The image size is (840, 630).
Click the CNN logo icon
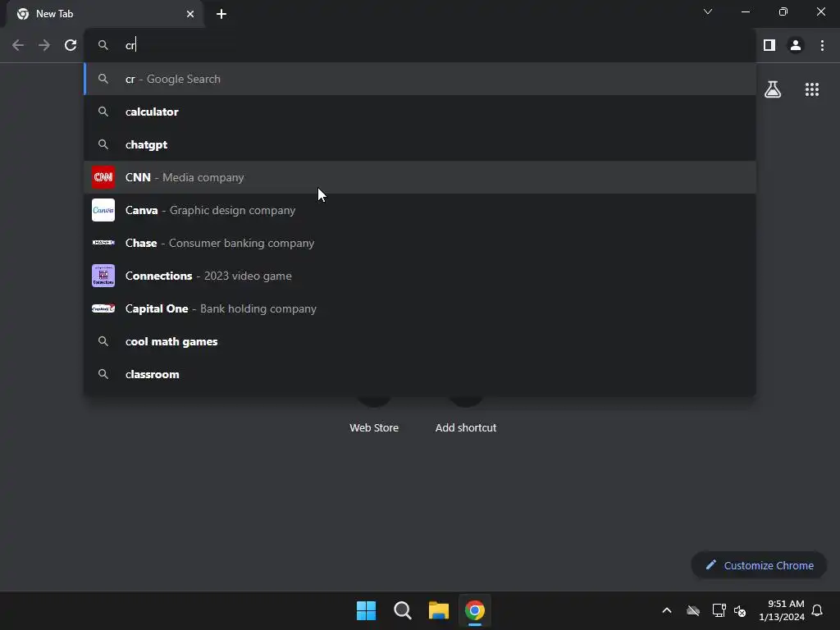pyautogui.click(x=103, y=177)
